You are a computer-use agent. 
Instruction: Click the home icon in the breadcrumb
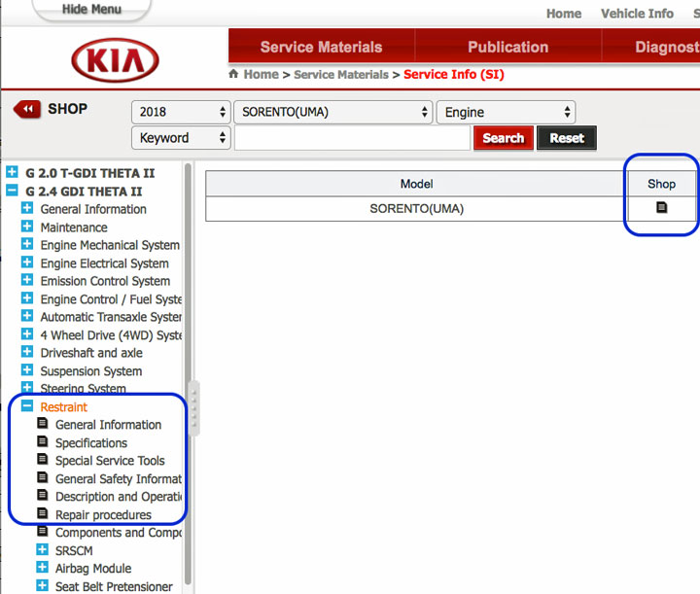tap(233, 74)
